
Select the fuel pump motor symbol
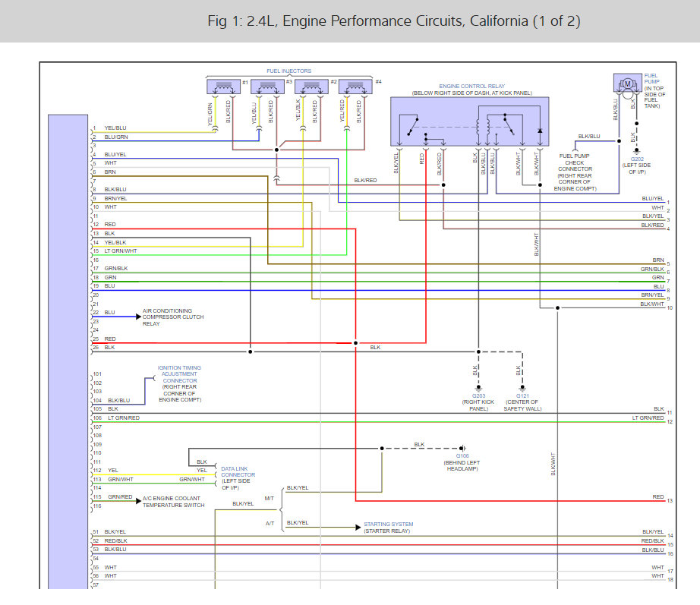pyautogui.click(x=628, y=84)
